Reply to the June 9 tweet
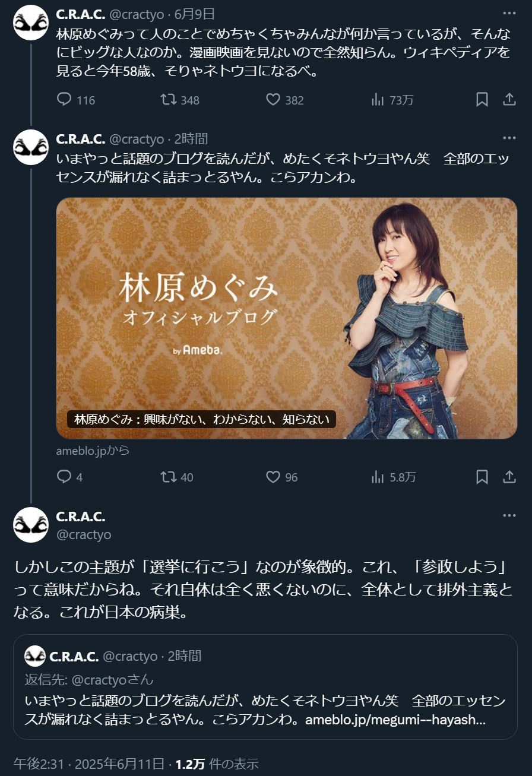The image size is (532, 776). pos(64,100)
